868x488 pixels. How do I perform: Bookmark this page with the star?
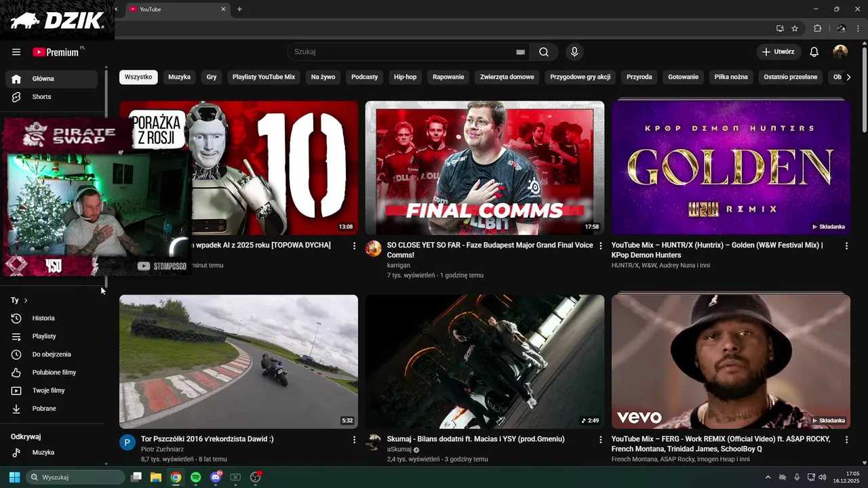[x=795, y=28]
